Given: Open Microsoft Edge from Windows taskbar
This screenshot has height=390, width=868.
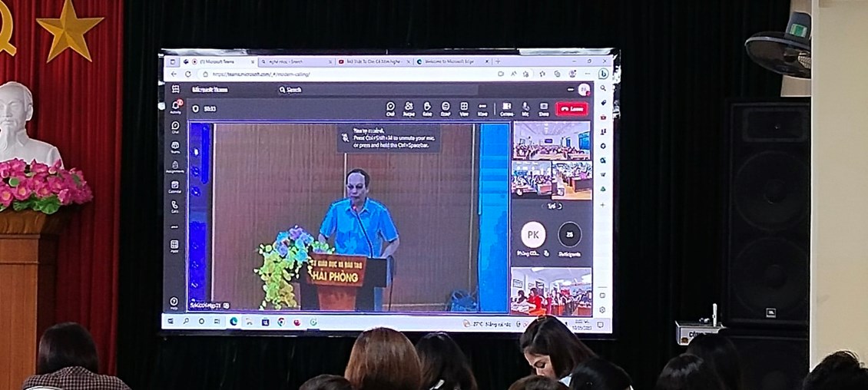Looking at the screenshot, I should 233,322.
